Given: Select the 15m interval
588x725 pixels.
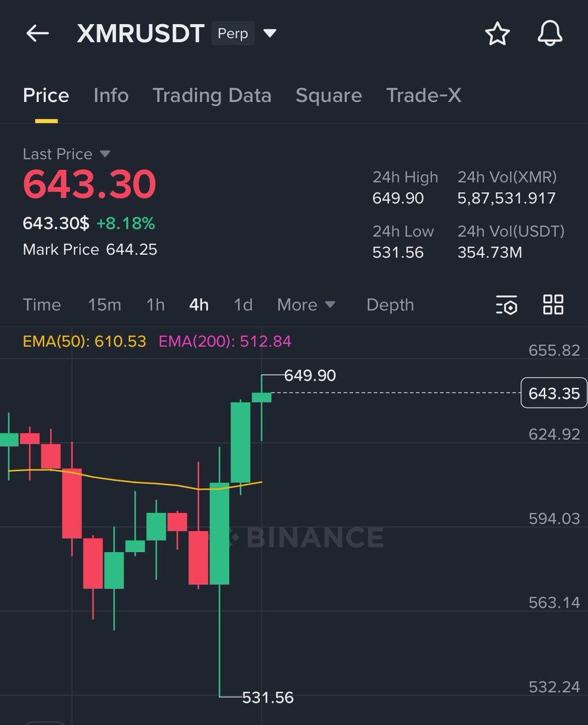Looking at the screenshot, I should click(x=105, y=304).
